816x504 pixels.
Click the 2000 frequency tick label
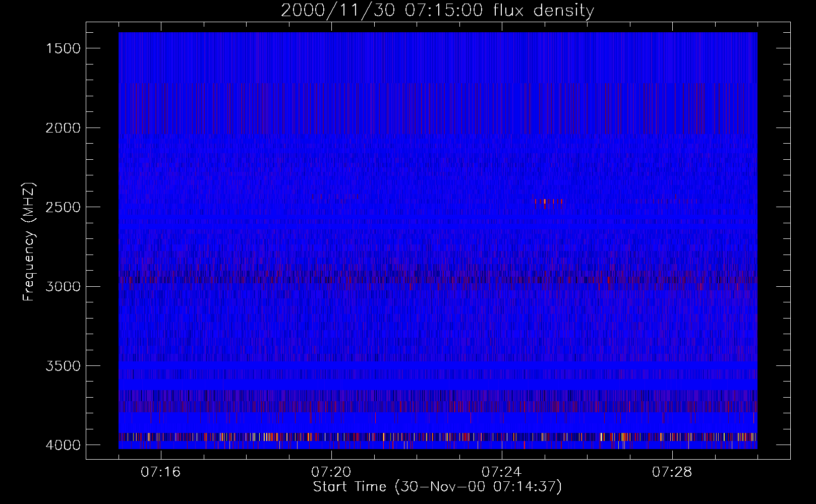coord(63,128)
